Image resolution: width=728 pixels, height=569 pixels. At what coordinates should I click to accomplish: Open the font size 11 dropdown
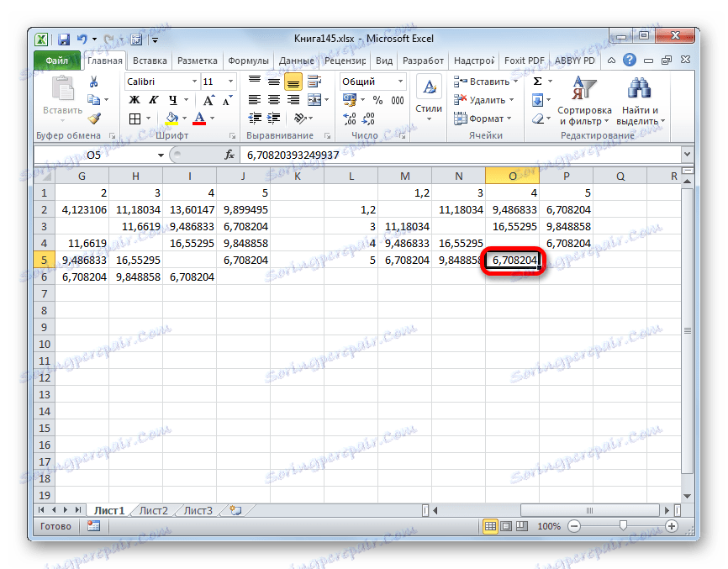[x=230, y=82]
